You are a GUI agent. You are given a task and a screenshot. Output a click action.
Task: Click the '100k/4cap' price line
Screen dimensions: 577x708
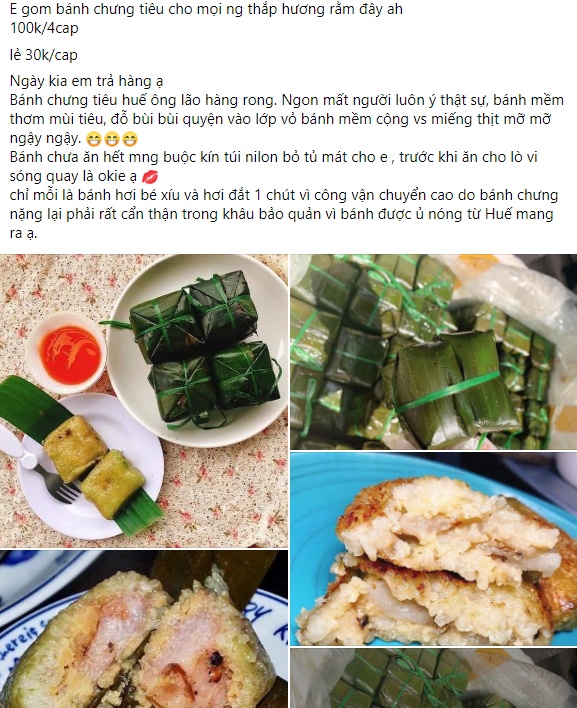click(44, 28)
